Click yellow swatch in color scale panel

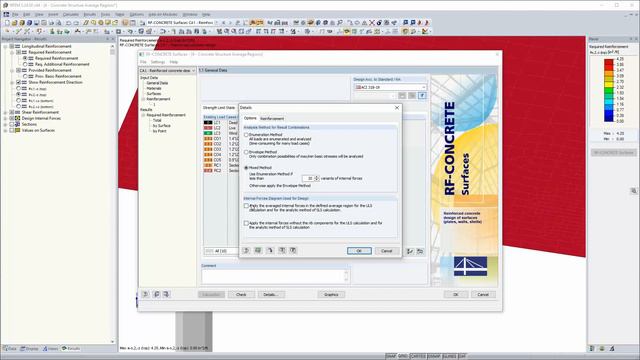point(609,85)
